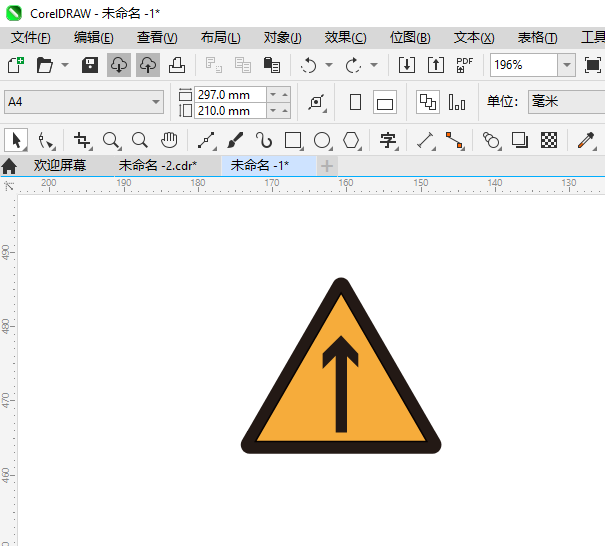Select the second magnifier zoom icon
Viewport: 605px width, 546px height.
click(x=140, y=140)
